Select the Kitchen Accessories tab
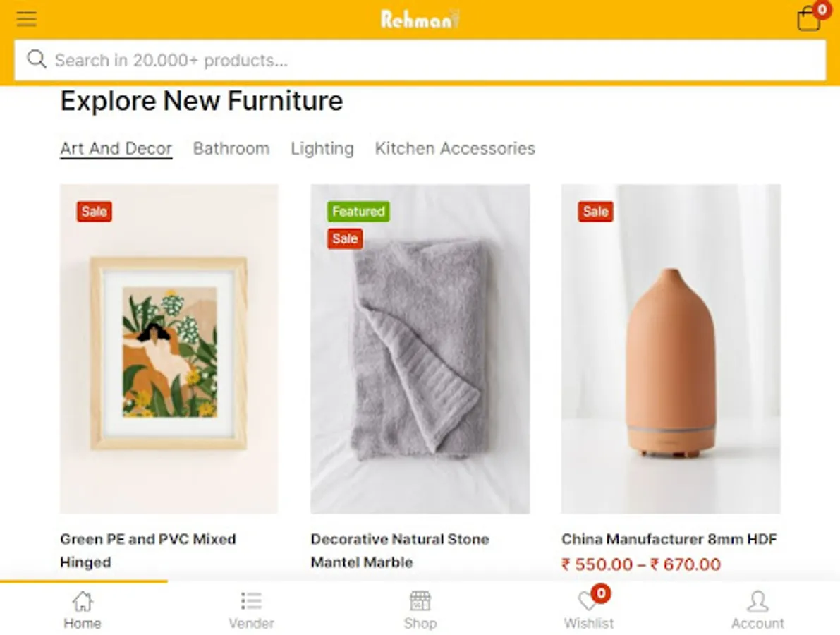The height and width of the screenshot is (635, 840). [455, 149]
